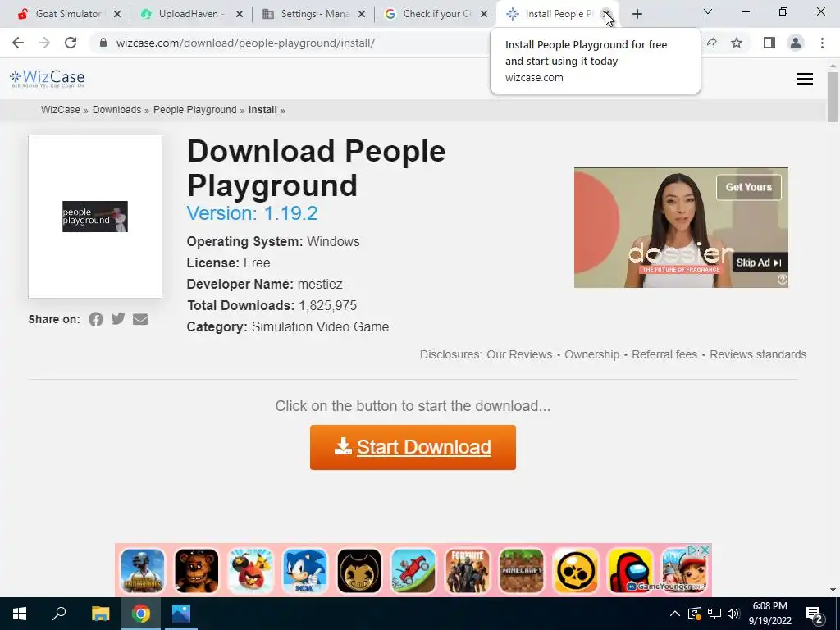Image resolution: width=840 pixels, height=630 pixels.
Task: Click the Start Download button
Action: [x=413, y=447]
